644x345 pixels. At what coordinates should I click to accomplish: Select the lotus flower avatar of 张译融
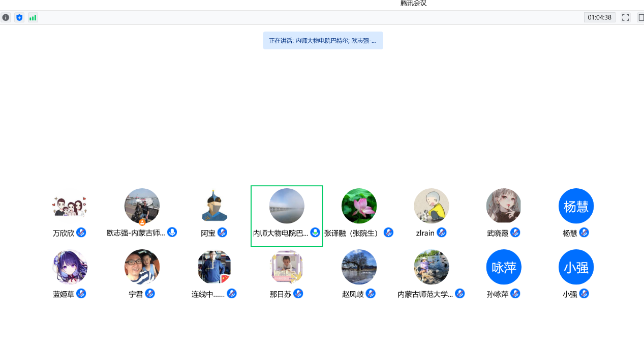[x=359, y=206]
